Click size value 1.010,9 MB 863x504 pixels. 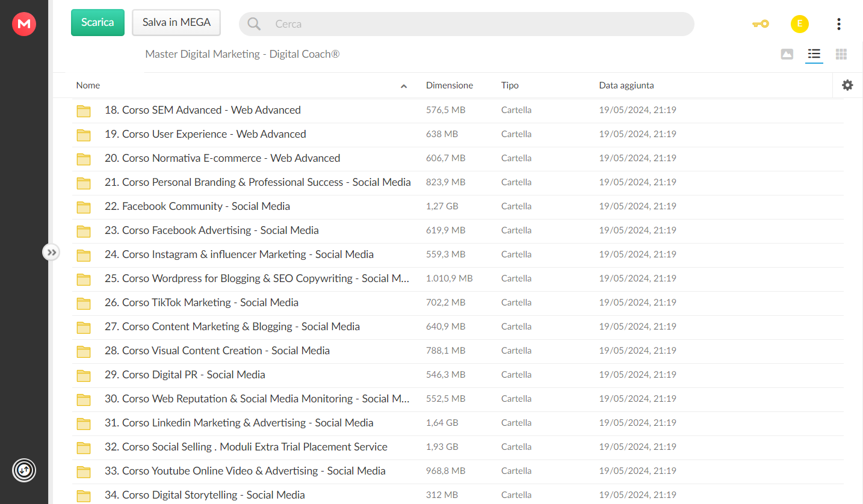[450, 278]
